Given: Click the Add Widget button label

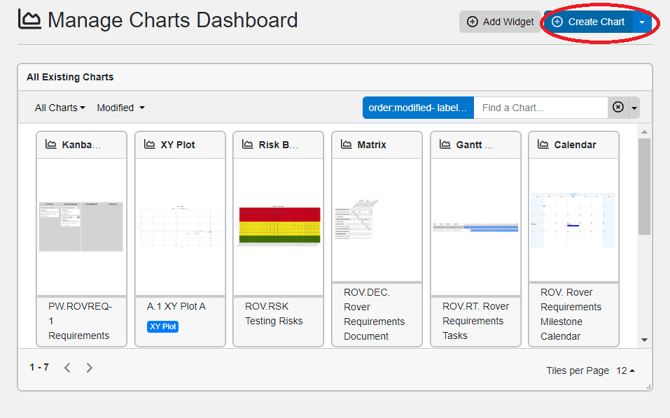Looking at the screenshot, I should (508, 22).
